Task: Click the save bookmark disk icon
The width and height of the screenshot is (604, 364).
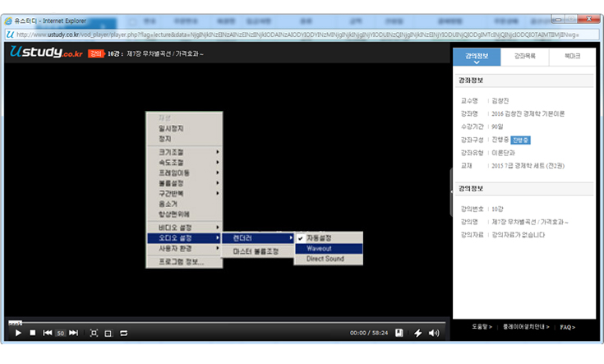Action: click(399, 333)
